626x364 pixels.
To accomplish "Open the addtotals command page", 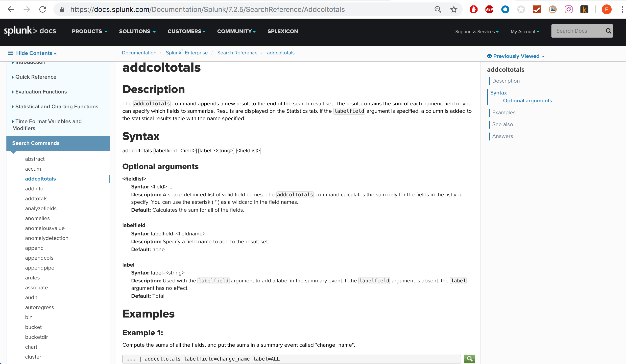I will (36, 199).
